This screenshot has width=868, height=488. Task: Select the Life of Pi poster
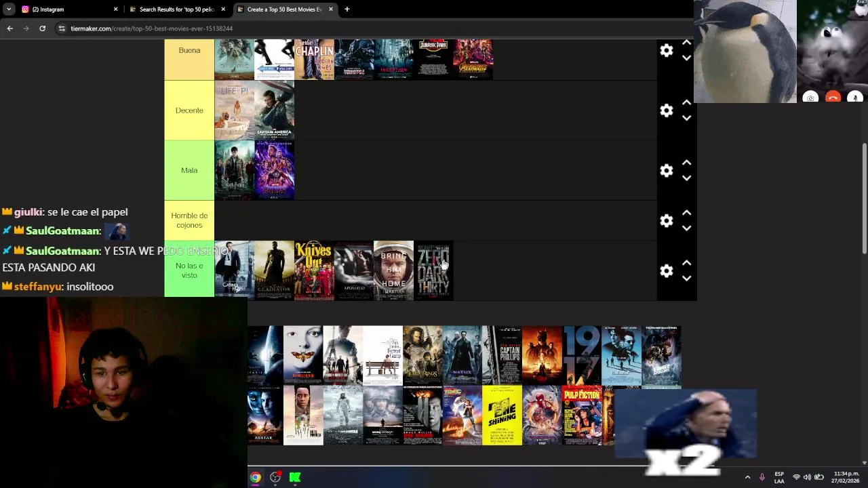[234, 110]
